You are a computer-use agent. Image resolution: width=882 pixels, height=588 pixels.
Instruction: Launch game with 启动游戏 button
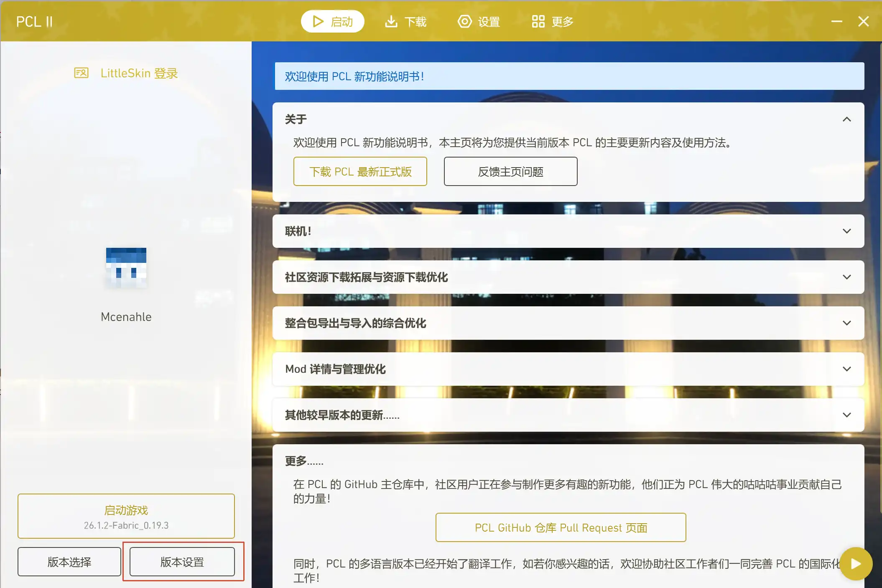click(x=126, y=516)
